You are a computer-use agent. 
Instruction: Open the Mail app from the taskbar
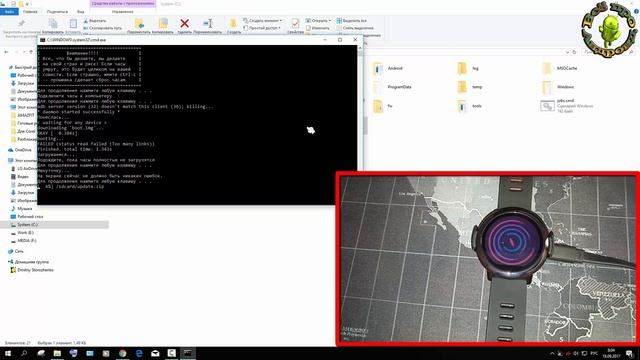pyautogui.click(x=155, y=353)
